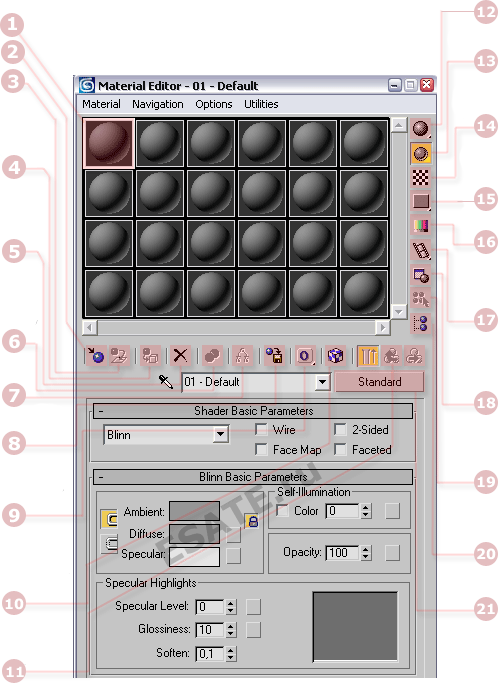This screenshot has height=683, width=498.
Task: Click the Sample UV Tiling icon
Action: pyautogui.click(x=420, y=201)
